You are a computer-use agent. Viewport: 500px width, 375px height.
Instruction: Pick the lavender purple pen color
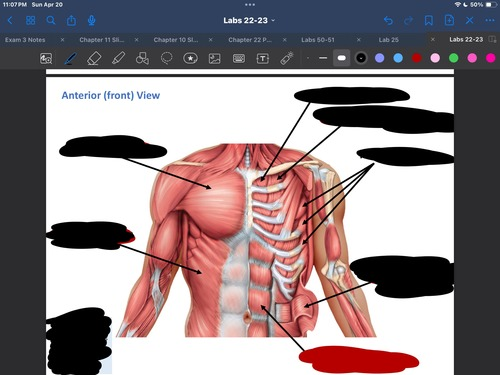380,58
